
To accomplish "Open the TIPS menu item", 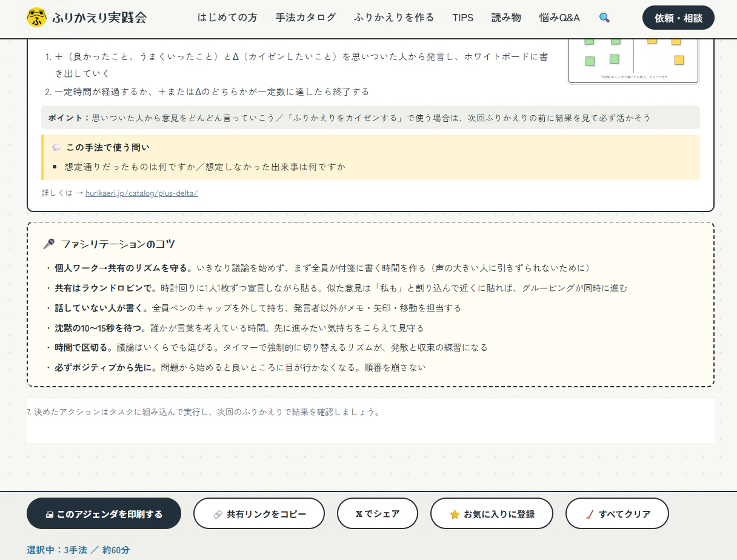I will pos(463,18).
